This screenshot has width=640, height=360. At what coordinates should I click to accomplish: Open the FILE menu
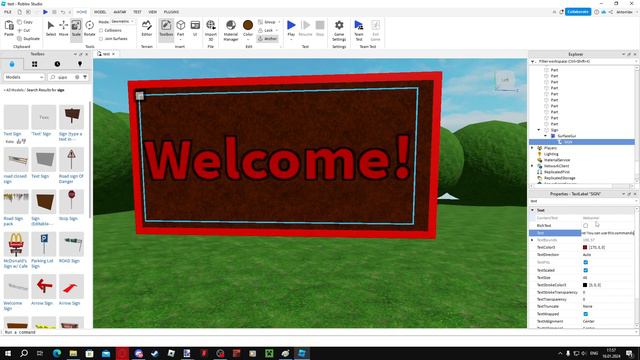pyautogui.click(x=8, y=12)
